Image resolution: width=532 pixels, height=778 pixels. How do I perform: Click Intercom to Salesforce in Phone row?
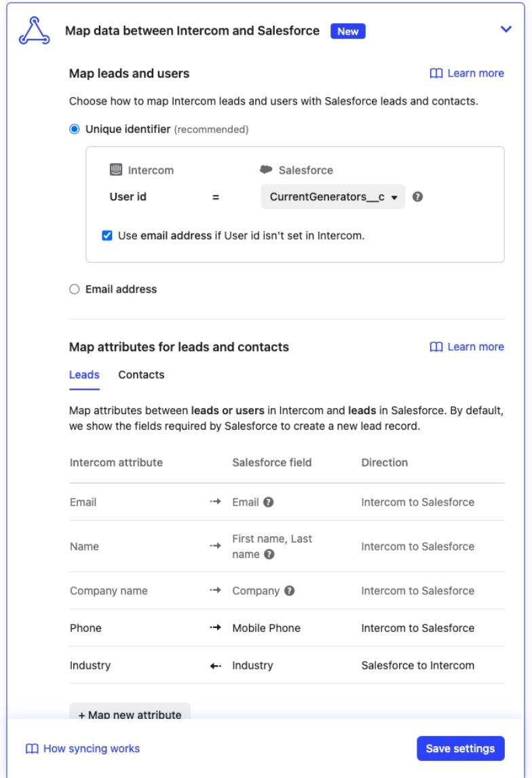pos(417,628)
